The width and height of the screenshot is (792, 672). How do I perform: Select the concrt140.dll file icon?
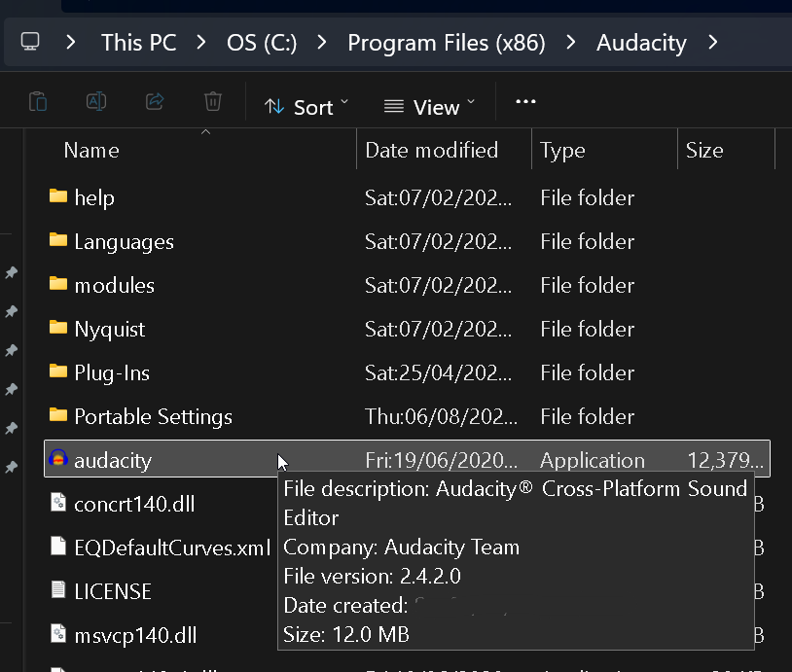(58, 503)
